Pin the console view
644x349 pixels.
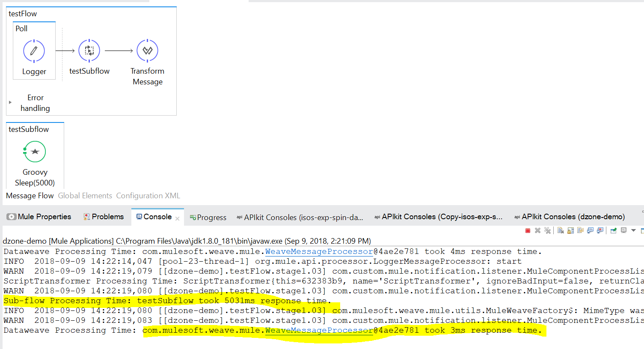pyautogui.click(x=613, y=230)
